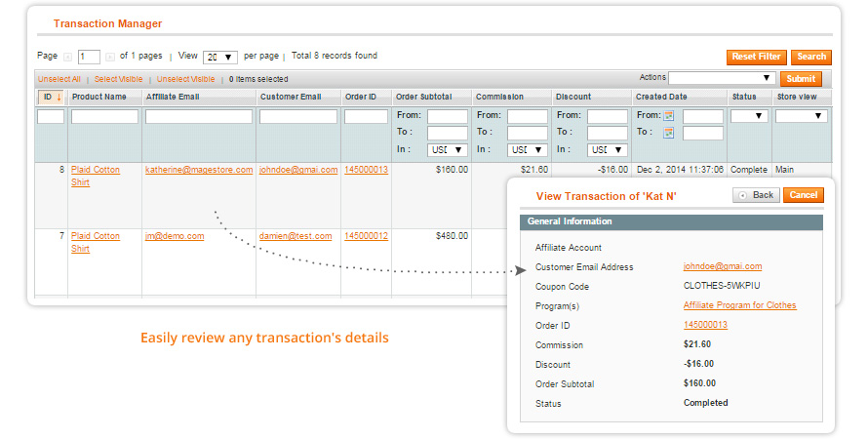Image resolution: width=868 pixels, height=439 pixels.
Task: Open Affiliate Program for Clothes link
Action: point(739,305)
